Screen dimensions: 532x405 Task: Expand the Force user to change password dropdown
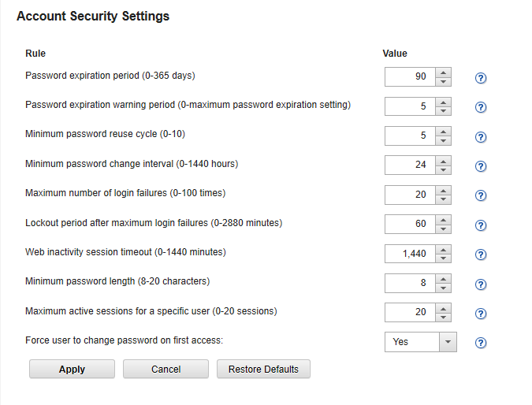point(448,342)
